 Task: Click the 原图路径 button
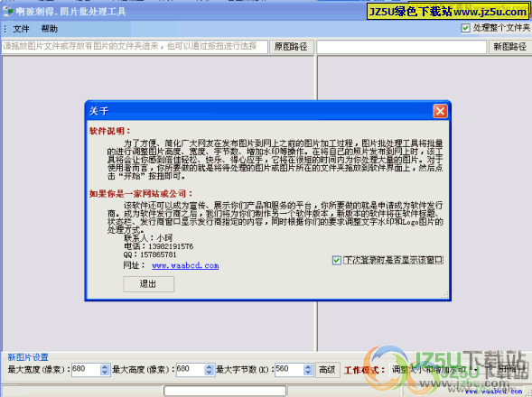291,46
